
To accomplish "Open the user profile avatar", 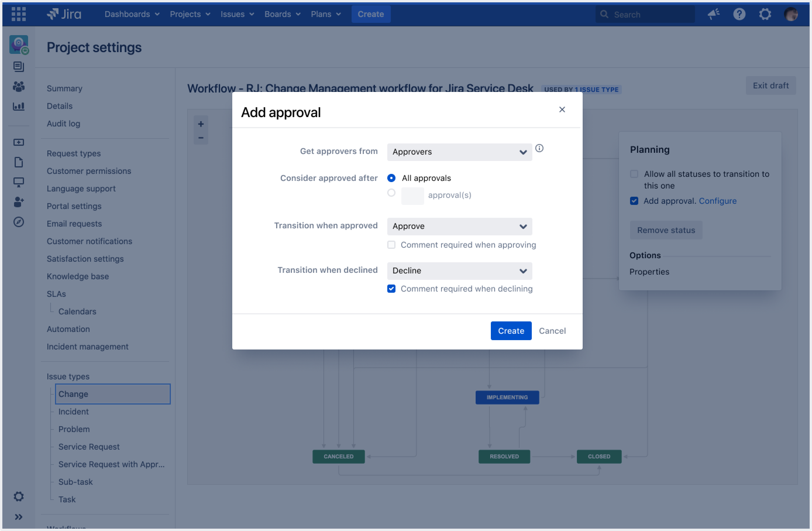I will [791, 14].
